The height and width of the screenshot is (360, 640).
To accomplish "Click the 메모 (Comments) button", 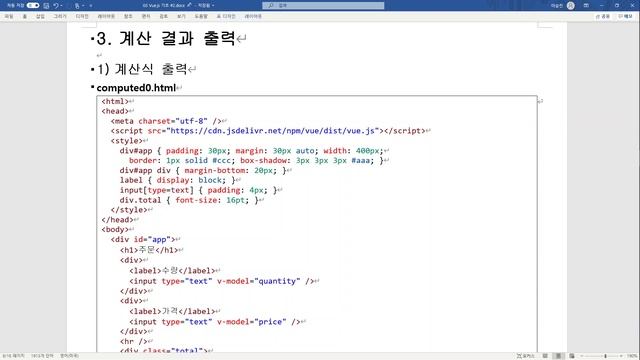I will pos(625,16).
